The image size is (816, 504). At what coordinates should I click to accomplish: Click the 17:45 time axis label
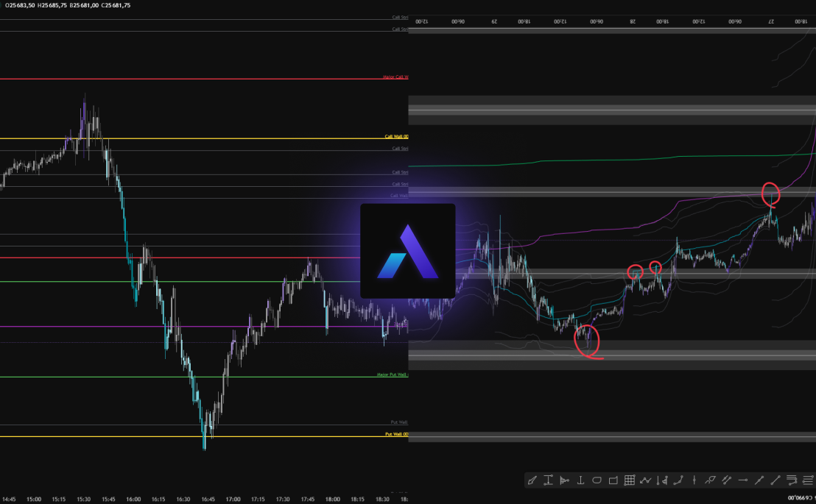pyautogui.click(x=308, y=499)
